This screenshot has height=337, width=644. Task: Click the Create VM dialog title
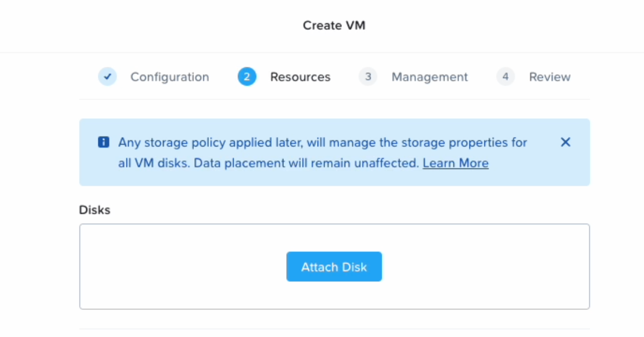[334, 25]
